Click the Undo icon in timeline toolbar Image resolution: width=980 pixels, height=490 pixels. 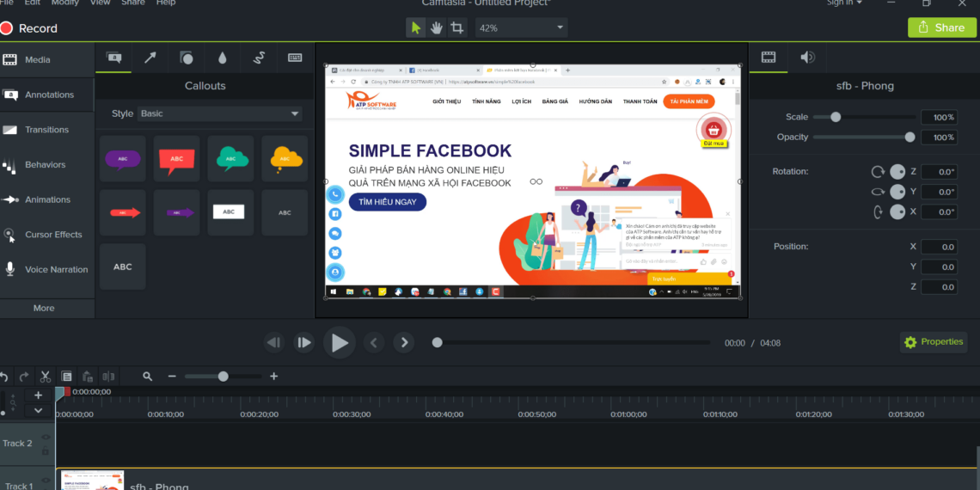(3, 377)
